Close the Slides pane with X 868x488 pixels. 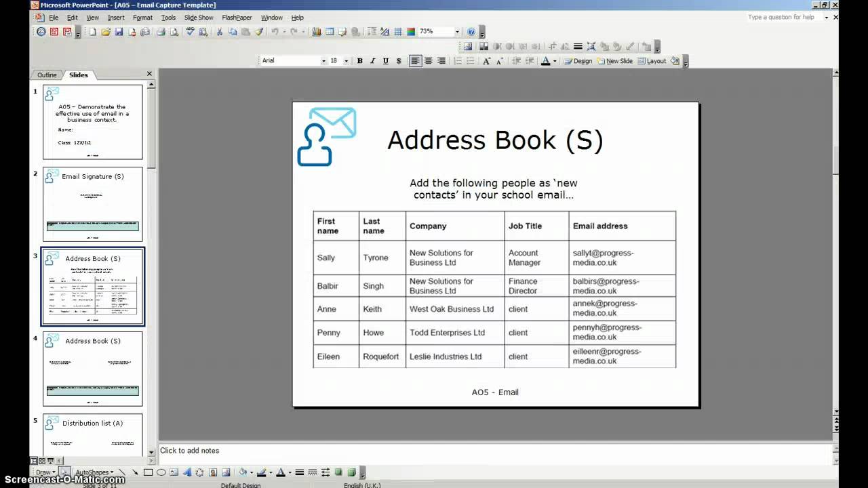[149, 74]
